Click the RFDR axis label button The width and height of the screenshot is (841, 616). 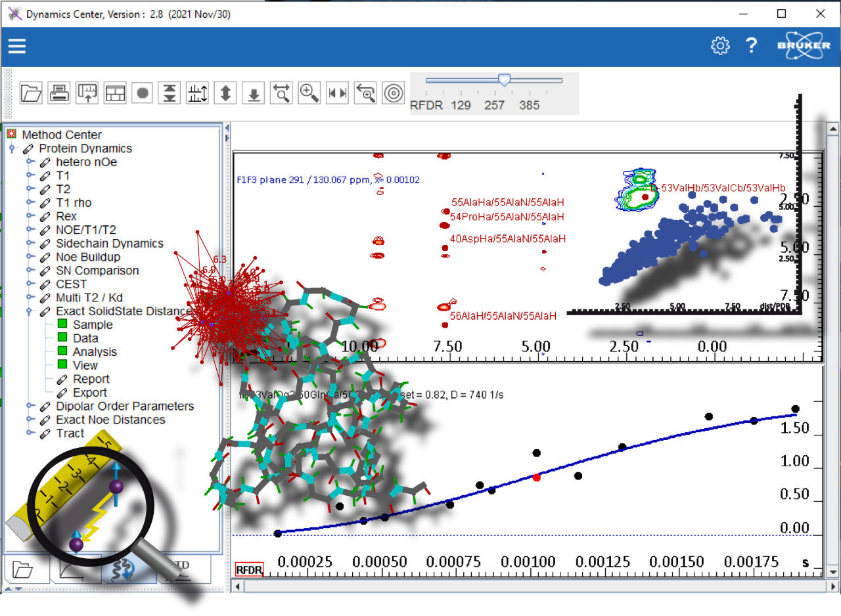click(x=249, y=569)
